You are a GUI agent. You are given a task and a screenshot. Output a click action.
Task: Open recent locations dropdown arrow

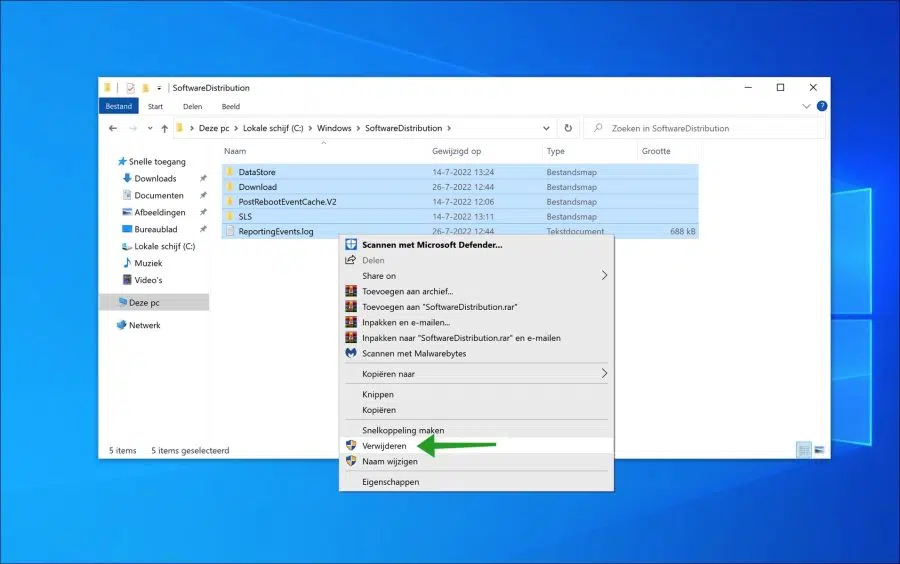(x=150, y=129)
